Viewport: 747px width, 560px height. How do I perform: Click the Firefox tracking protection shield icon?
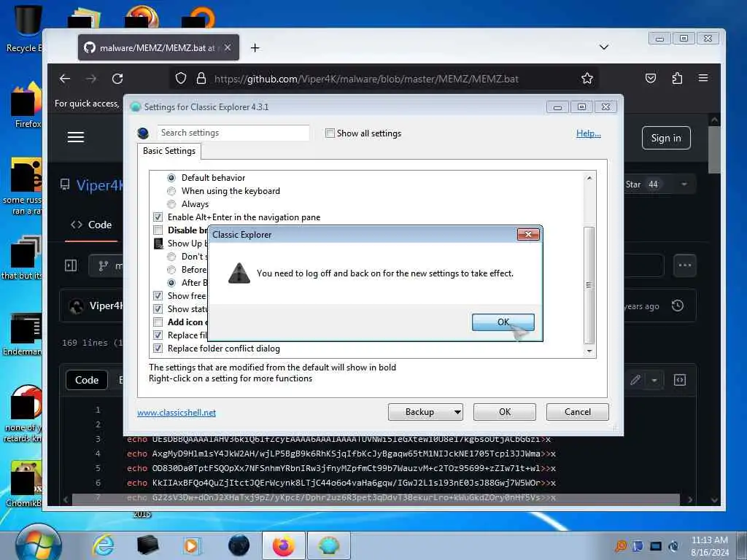click(181, 78)
